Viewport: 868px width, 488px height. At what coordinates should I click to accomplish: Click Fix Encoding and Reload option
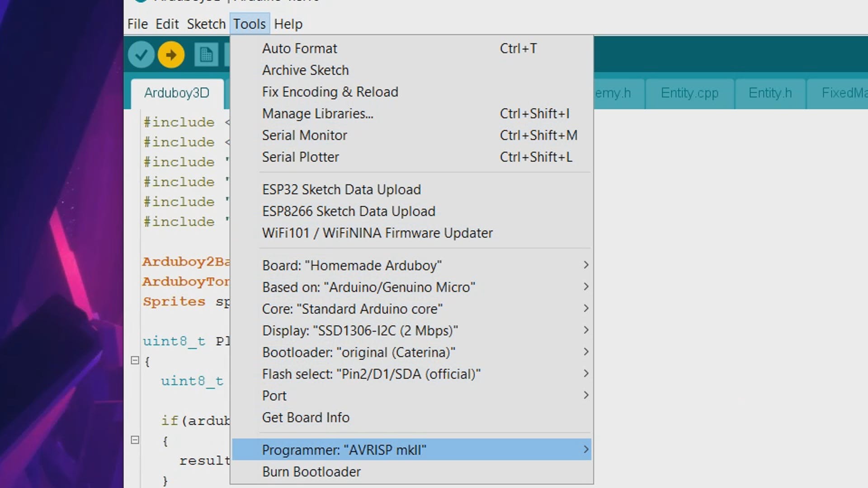(x=330, y=92)
